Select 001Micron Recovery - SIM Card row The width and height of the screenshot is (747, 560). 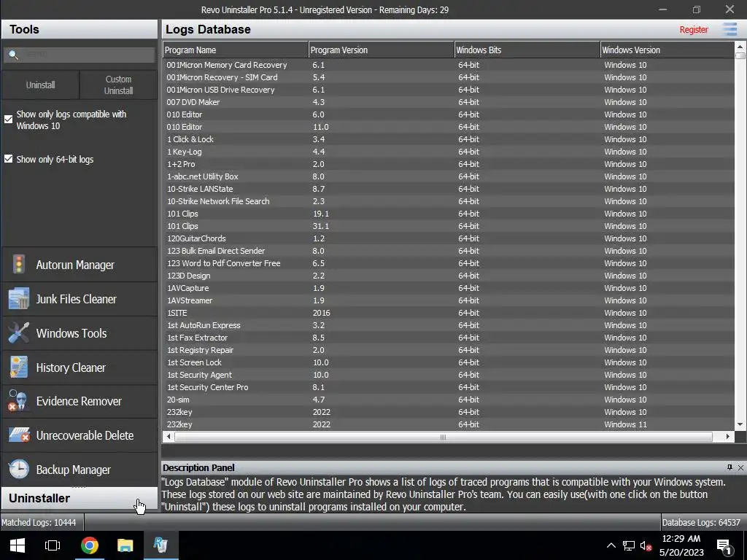[449, 77]
